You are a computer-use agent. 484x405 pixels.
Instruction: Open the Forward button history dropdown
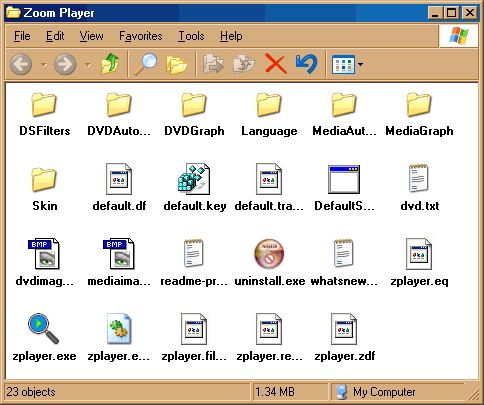88,64
